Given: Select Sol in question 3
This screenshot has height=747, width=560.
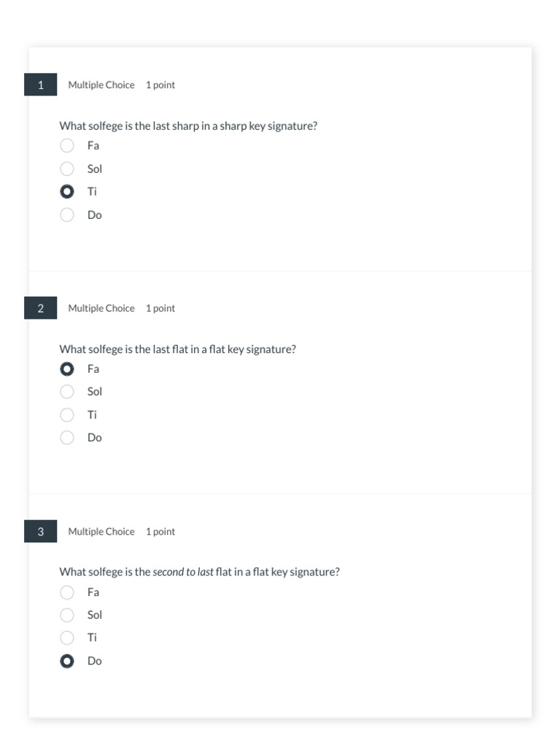Looking at the screenshot, I should (67, 615).
